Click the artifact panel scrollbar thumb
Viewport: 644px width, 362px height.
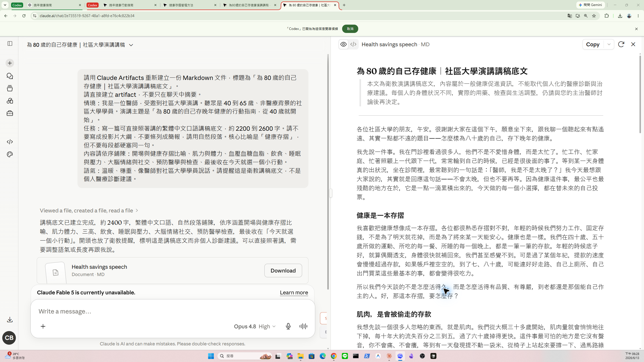640,94
